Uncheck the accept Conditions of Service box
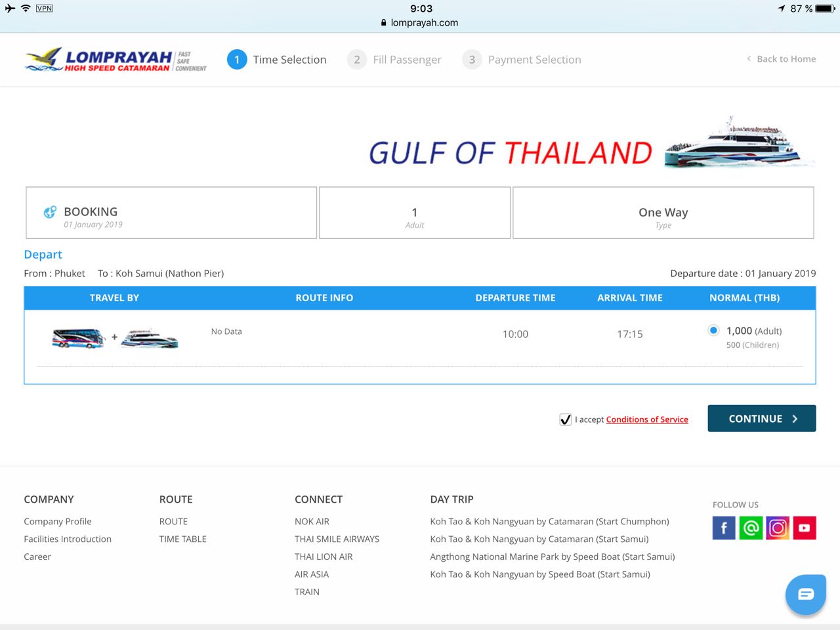Viewport: 840px width, 630px height. 565,419
